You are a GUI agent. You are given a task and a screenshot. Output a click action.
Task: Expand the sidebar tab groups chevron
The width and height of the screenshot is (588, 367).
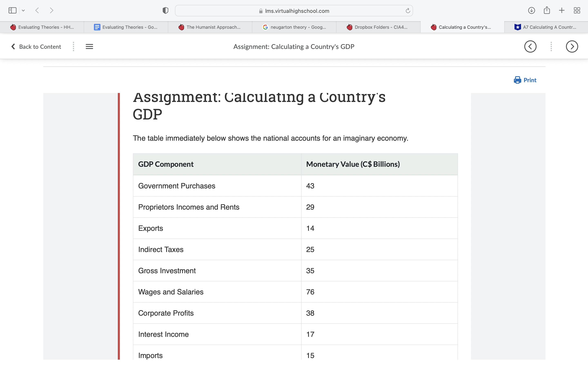[23, 10]
